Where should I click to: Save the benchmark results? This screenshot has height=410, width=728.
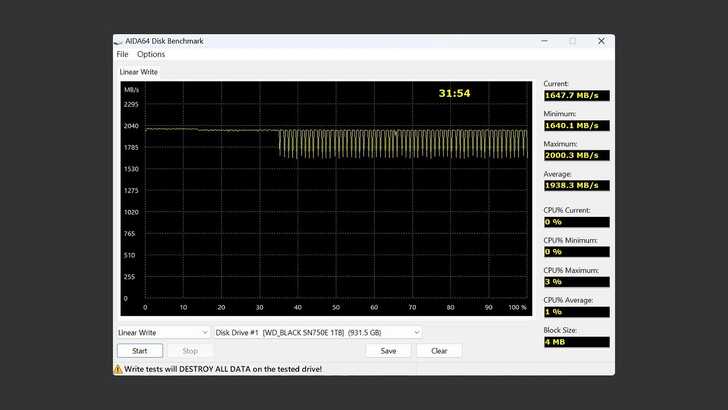pos(388,351)
